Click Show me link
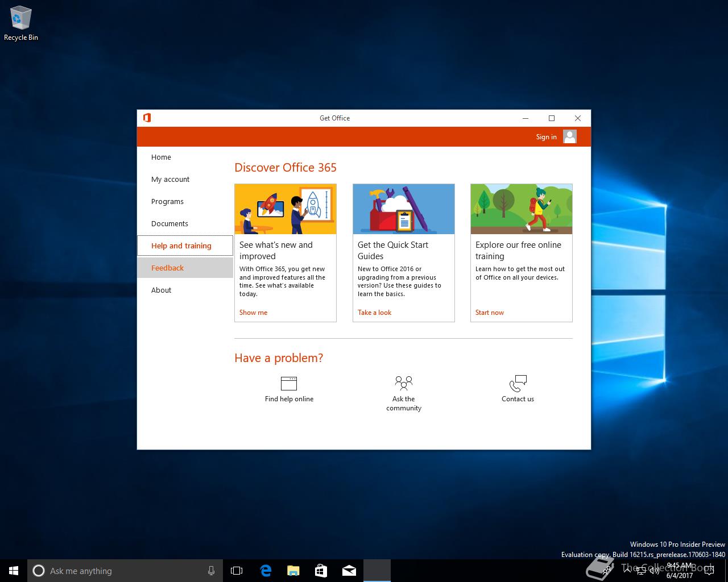The image size is (728, 582). (253, 313)
